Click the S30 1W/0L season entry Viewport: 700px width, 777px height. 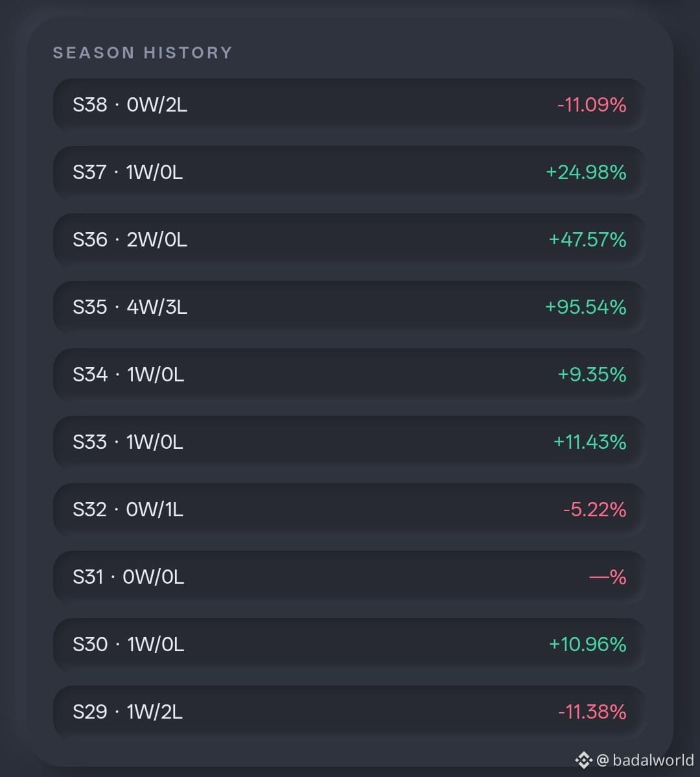(x=349, y=643)
